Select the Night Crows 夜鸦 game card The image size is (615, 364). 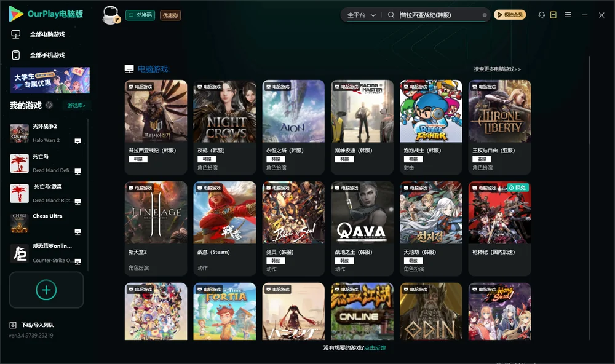coord(224,127)
